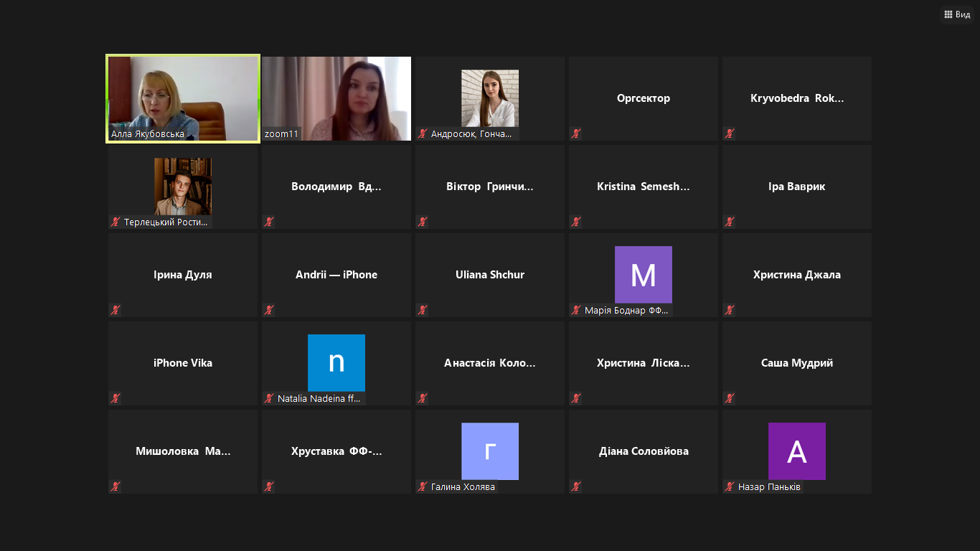Select the Ірина Дуля participant name

(x=183, y=275)
